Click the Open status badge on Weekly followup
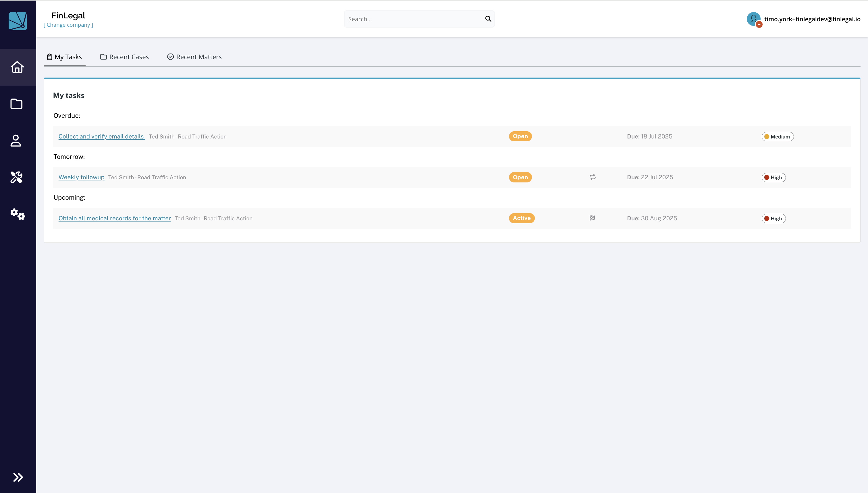The width and height of the screenshot is (868, 493). tap(520, 177)
